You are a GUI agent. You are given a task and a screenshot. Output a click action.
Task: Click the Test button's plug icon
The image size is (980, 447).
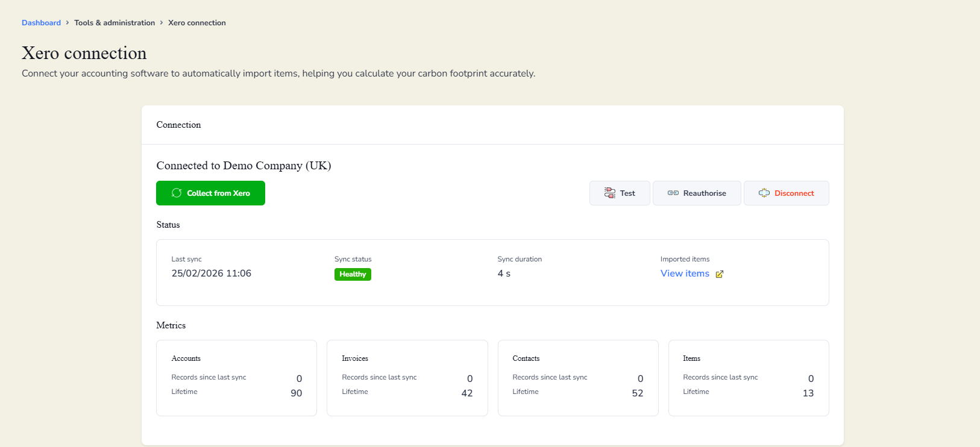click(x=610, y=193)
